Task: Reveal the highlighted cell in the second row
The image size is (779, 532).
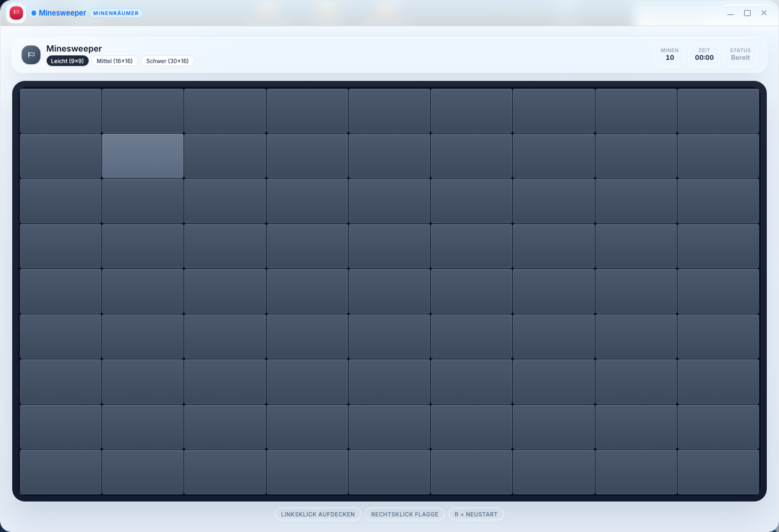Action: 142,156
